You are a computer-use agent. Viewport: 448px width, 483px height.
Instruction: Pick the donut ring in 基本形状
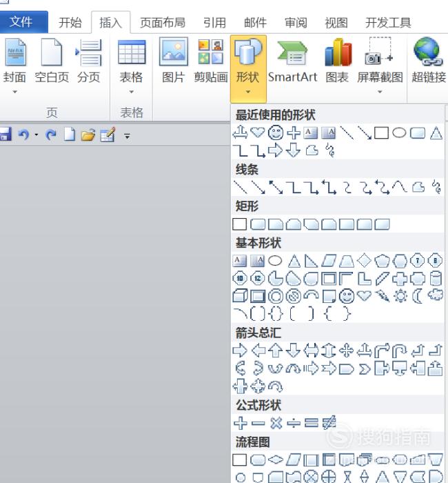(x=276, y=296)
